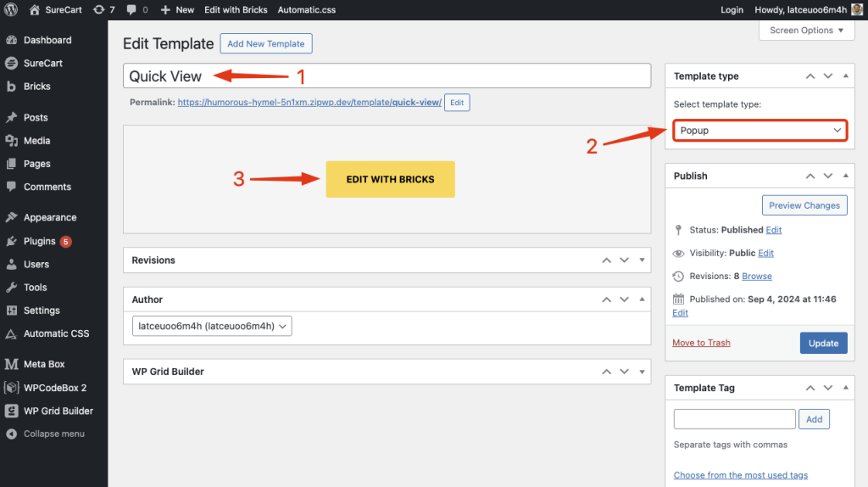Click the permalink Edit button
The width and height of the screenshot is (868, 487).
click(457, 103)
